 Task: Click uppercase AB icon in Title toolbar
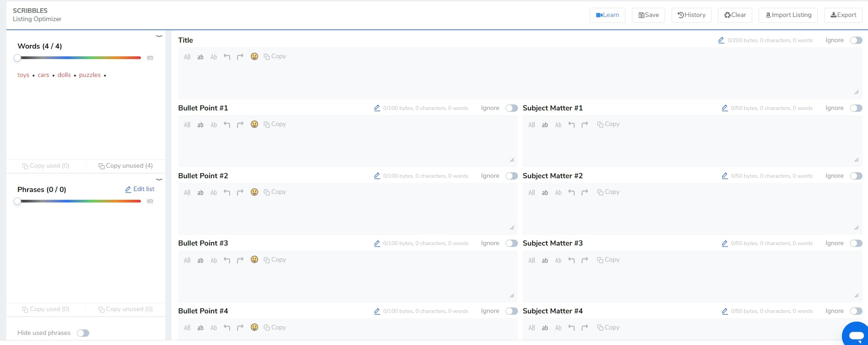coord(187,57)
